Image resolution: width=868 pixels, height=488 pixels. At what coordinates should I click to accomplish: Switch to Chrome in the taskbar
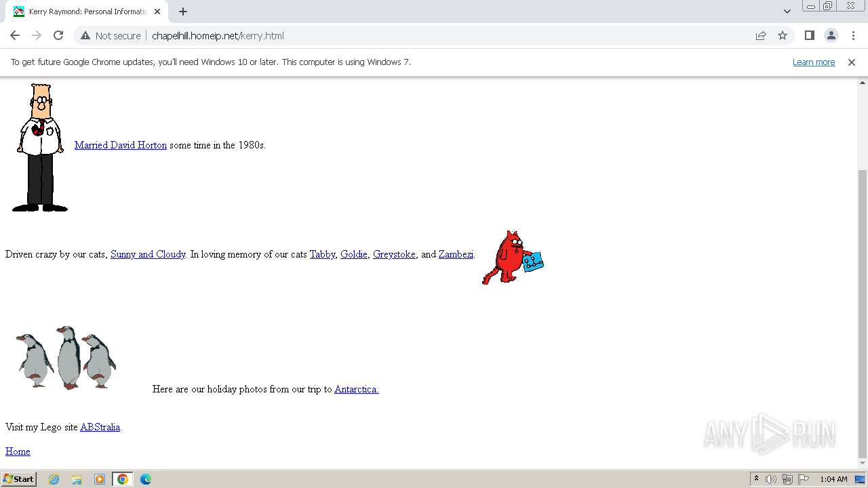pyautogui.click(x=123, y=479)
